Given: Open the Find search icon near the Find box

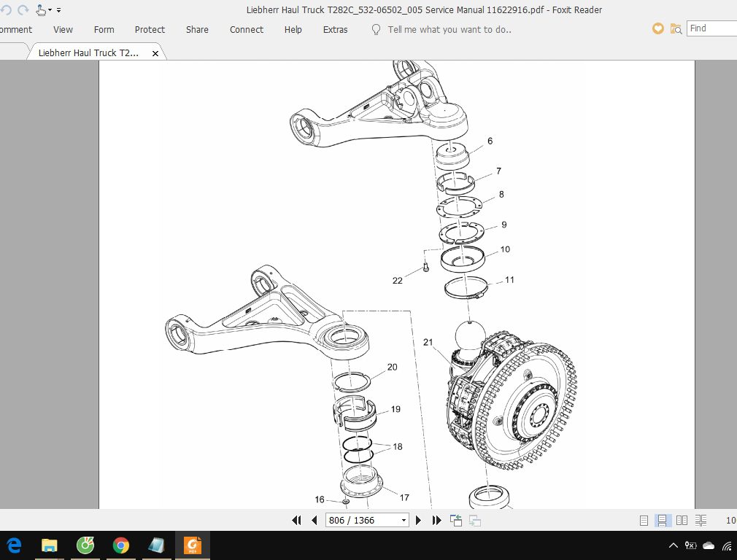Looking at the screenshot, I should click(x=676, y=28).
